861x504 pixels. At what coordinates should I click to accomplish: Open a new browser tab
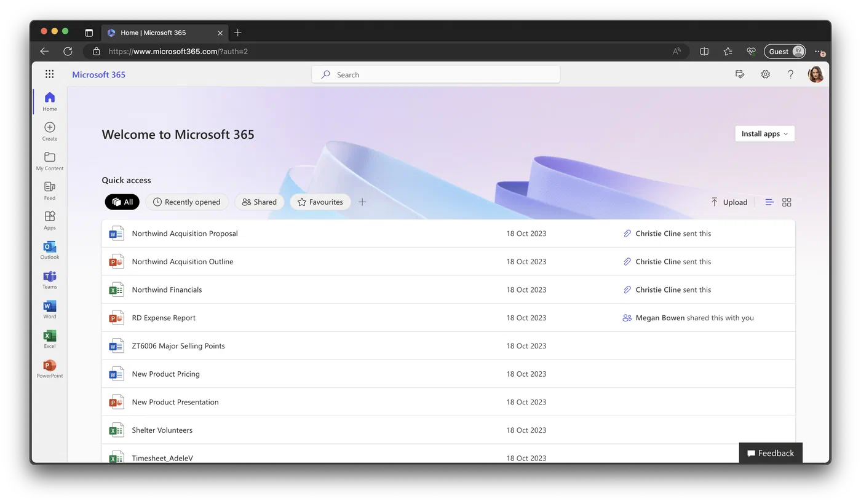238,33
